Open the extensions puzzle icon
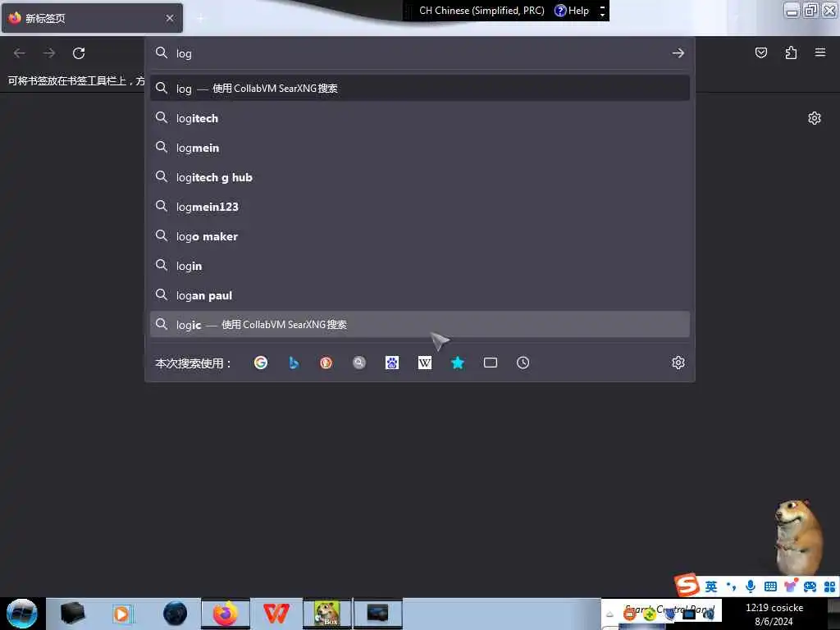This screenshot has width=840, height=630. tap(791, 52)
